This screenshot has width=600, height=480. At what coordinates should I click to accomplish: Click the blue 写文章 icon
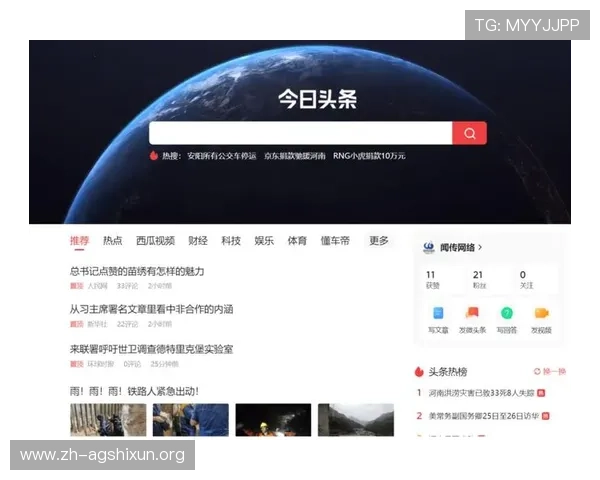pyautogui.click(x=438, y=313)
